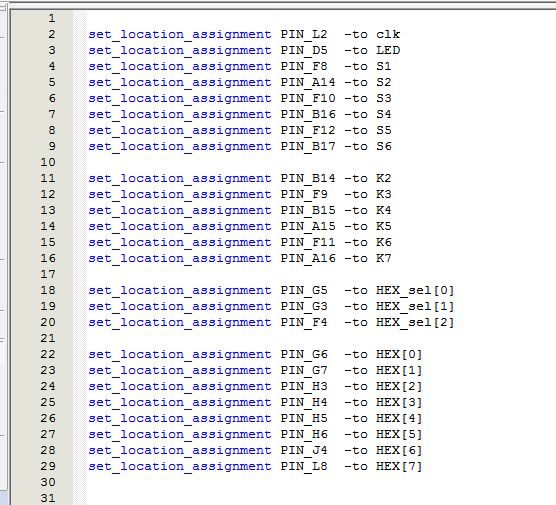Click PIN_F4 on the HEX_sel[2] line
556x505 pixels.
click(x=304, y=322)
